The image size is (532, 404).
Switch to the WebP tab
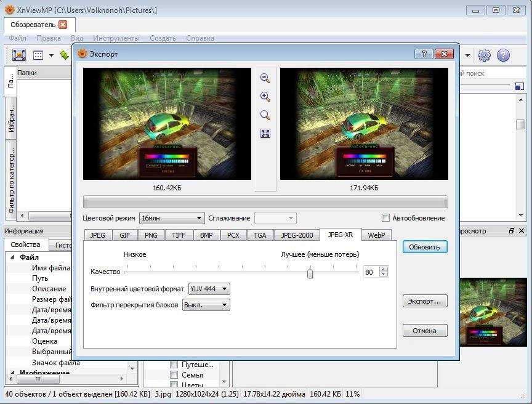pos(376,235)
